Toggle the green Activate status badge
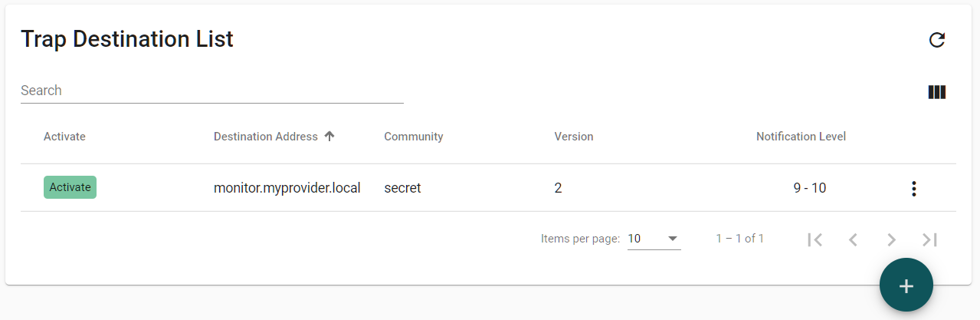The width and height of the screenshot is (980, 320). tap(70, 187)
